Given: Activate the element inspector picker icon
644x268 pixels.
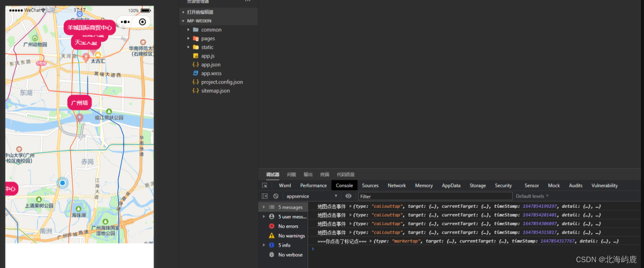Looking at the screenshot, I should pos(265,186).
